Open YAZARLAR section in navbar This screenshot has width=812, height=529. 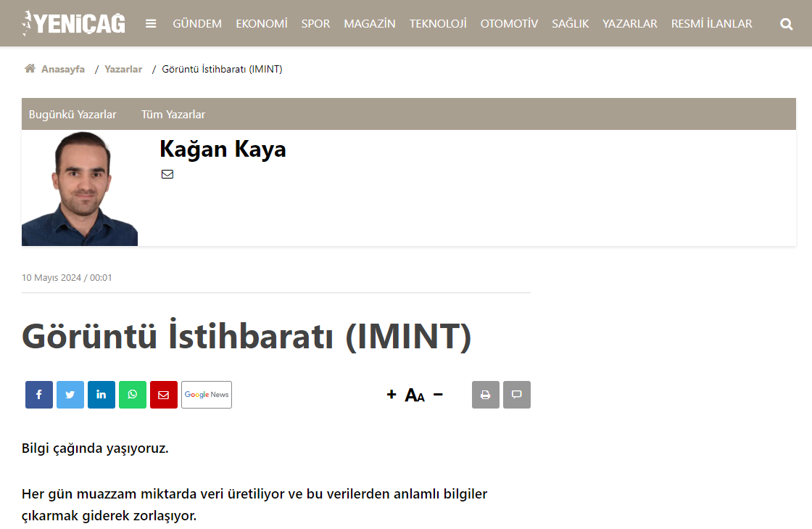630,24
